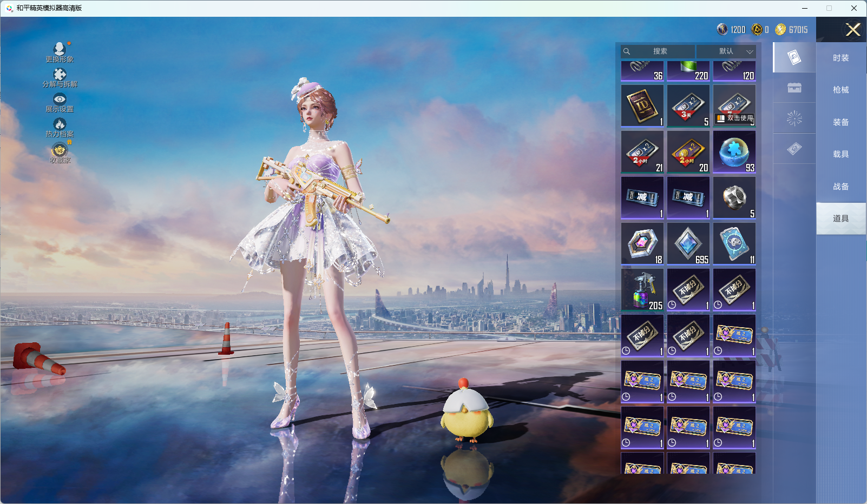Select the blue 2小时 card count 21
The height and width of the screenshot is (504, 867).
click(642, 152)
